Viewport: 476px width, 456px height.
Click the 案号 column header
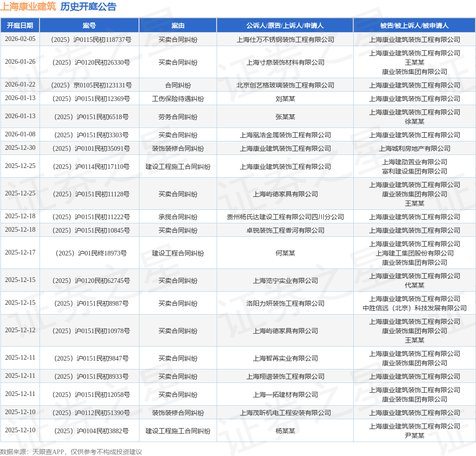point(89,26)
